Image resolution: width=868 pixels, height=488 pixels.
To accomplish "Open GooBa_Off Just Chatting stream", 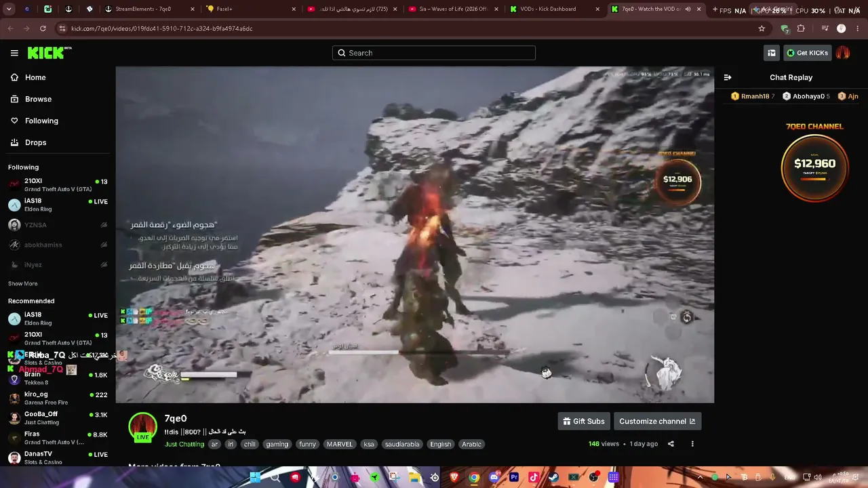I will [x=58, y=418].
